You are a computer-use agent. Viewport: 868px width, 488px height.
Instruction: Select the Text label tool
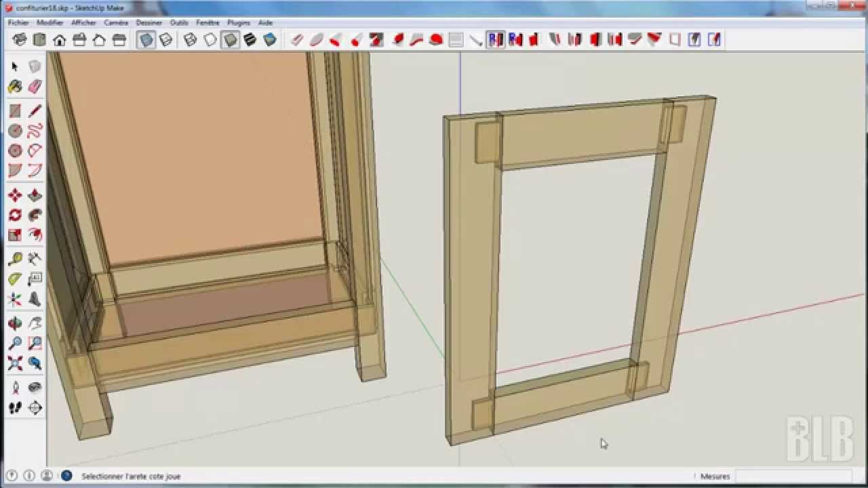(x=35, y=279)
